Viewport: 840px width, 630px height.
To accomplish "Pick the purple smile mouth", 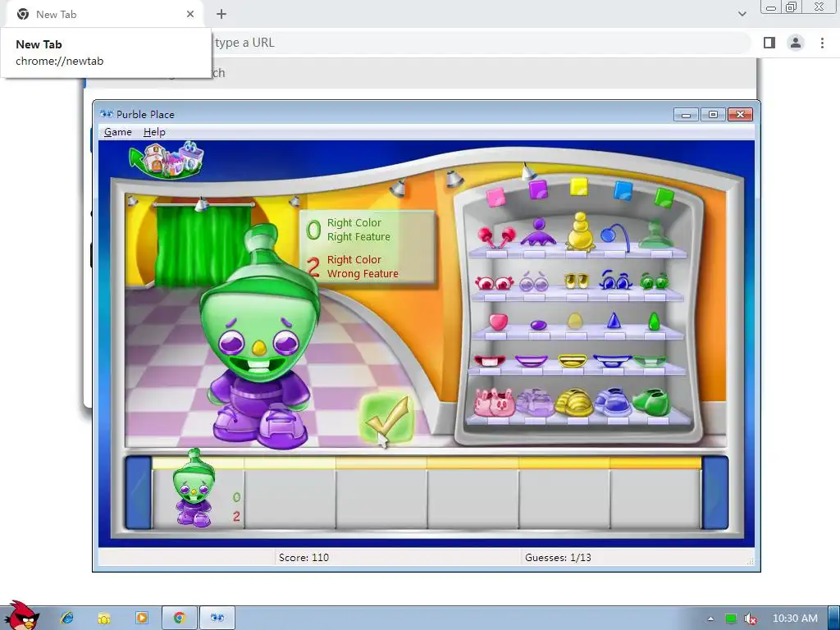I will coord(532,362).
